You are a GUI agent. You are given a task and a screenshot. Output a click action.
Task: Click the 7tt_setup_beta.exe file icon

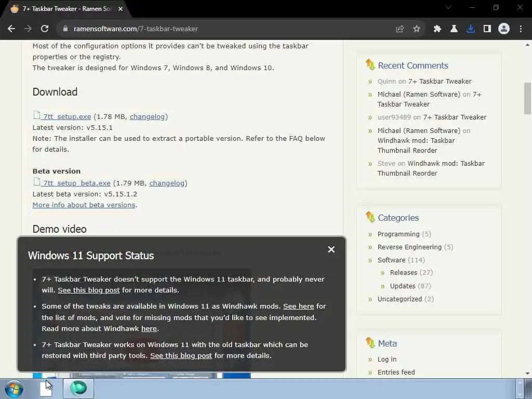(37, 182)
